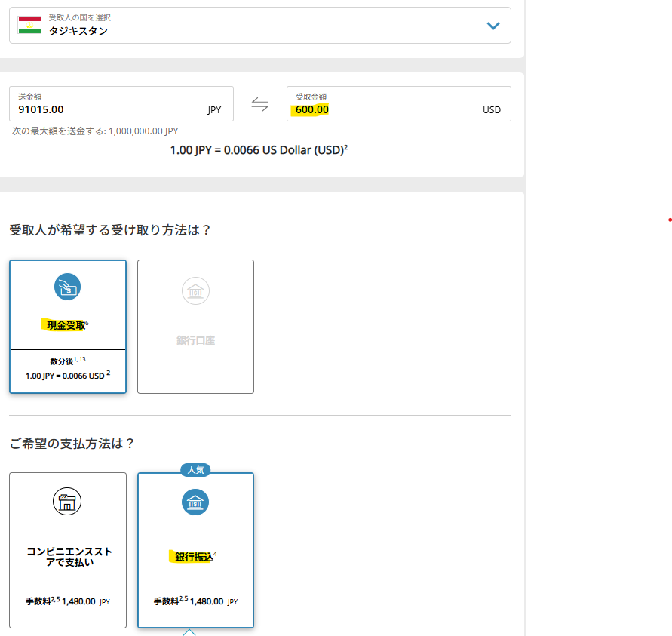Choose the 銀行振込 payment option label
Screen dimensions: 672x636
[192, 557]
